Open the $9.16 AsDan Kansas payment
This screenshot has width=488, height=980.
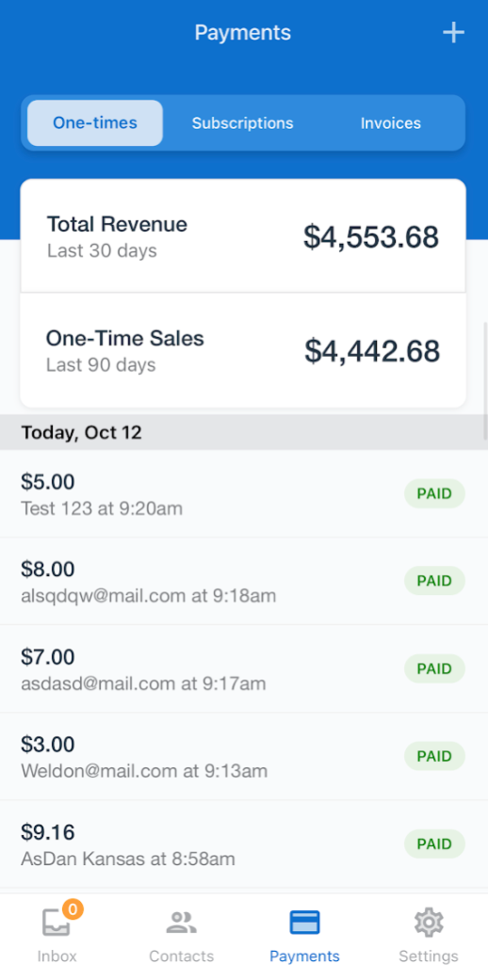coord(243,844)
